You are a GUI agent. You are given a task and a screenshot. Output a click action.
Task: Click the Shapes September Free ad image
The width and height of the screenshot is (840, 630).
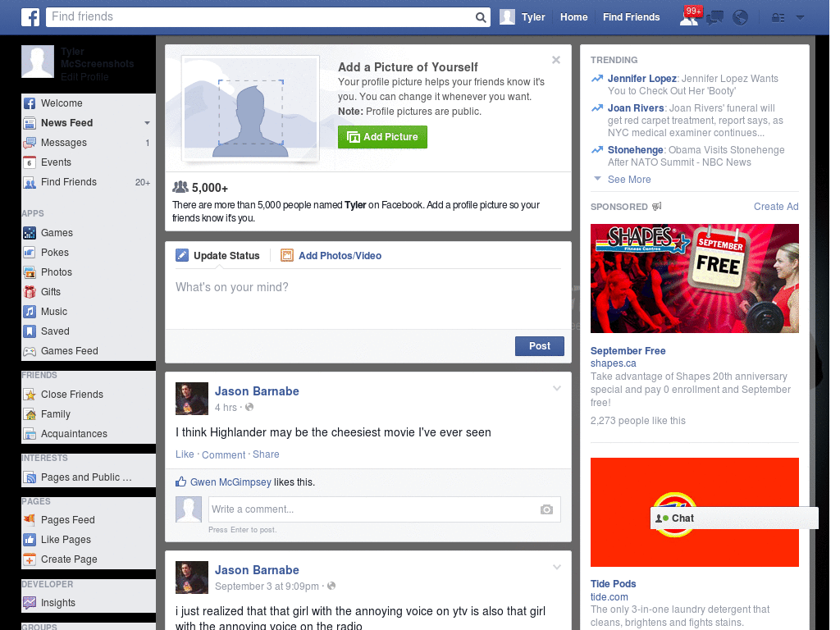[694, 279]
